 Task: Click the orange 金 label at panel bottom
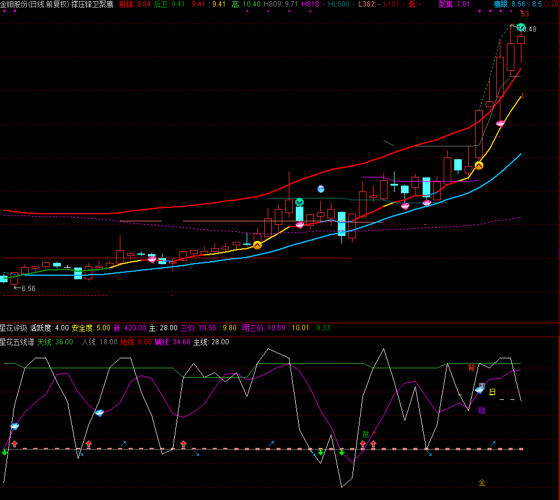point(482,483)
